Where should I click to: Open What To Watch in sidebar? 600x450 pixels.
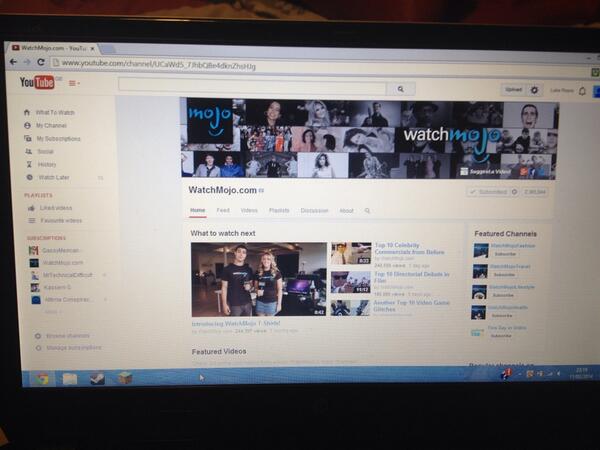pyautogui.click(x=55, y=112)
